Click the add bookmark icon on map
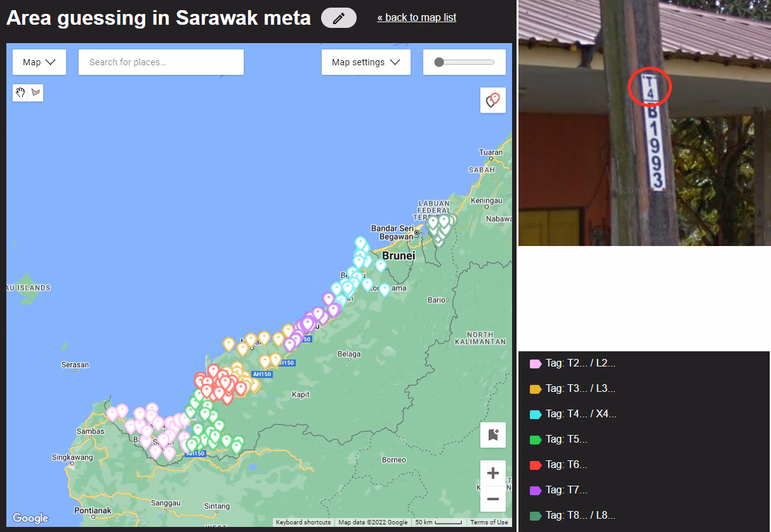The width and height of the screenshot is (771, 532). point(493,435)
